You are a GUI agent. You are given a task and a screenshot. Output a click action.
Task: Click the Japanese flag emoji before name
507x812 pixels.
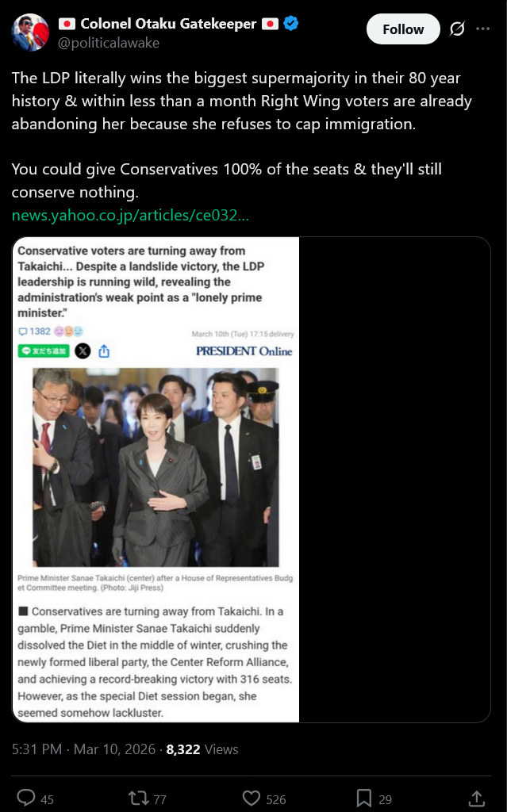point(67,23)
